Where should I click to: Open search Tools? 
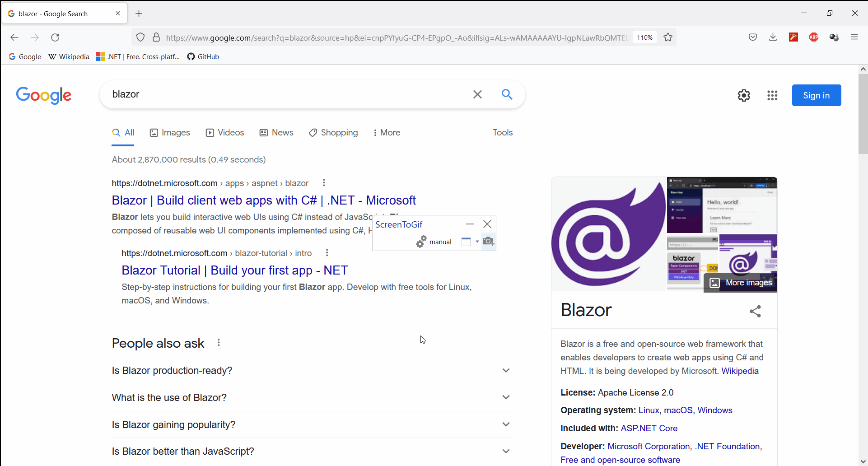503,133
